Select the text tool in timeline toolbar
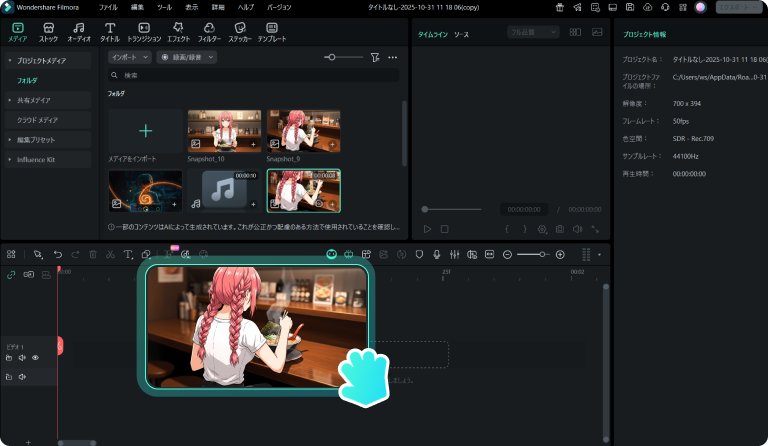 tap(128, 255)
